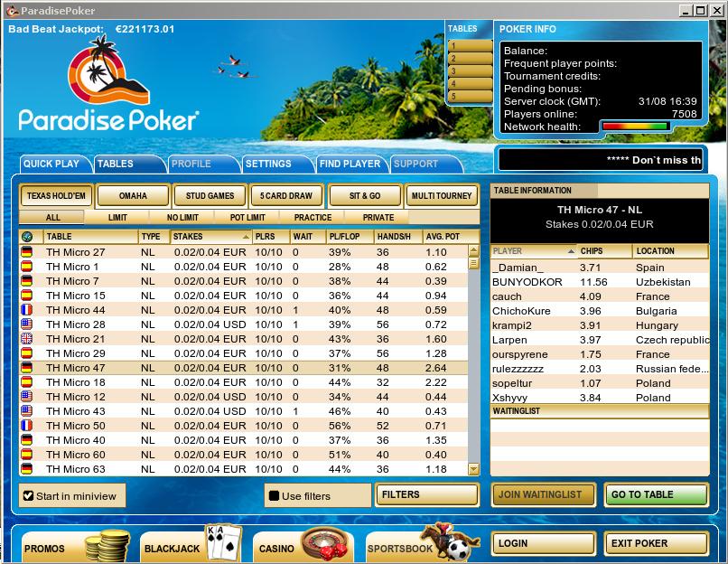This screenshot has width=728, height=564.
Task: Click the US flag beside TH Micro 28
Action: 27,324
